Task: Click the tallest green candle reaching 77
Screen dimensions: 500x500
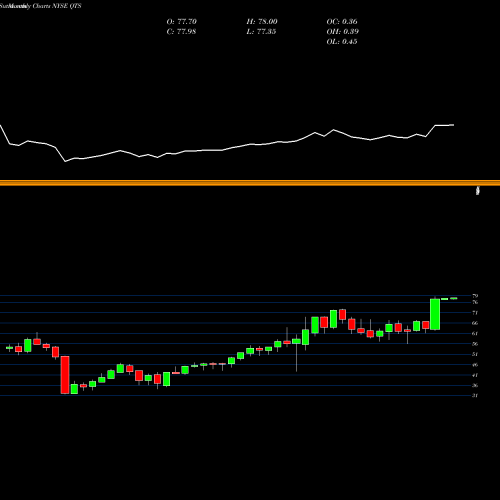Action: click(435, 314)
